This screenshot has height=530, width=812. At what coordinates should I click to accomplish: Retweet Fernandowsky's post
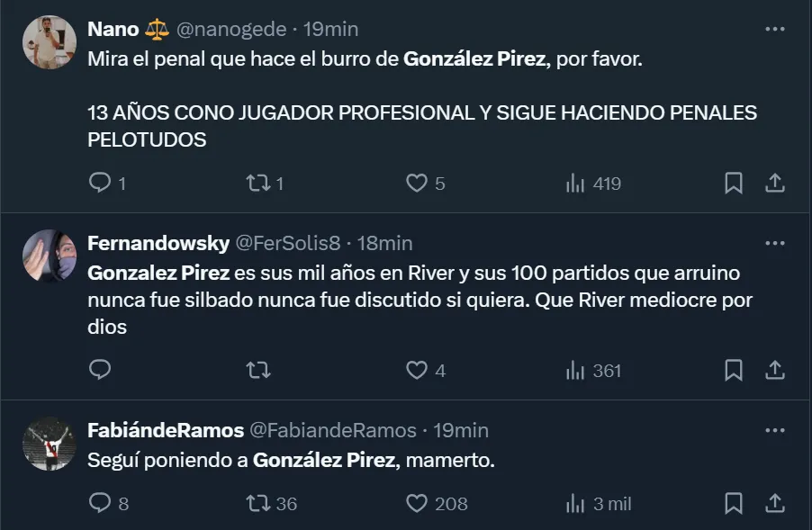click(257, 370)
